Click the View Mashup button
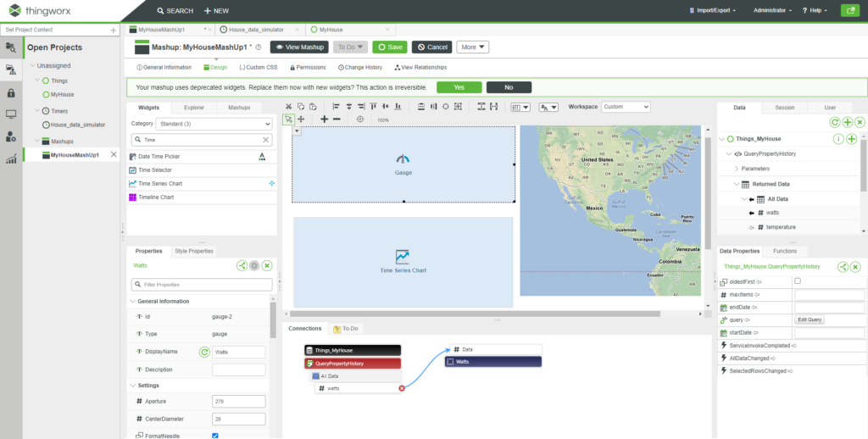 (299, 47)
